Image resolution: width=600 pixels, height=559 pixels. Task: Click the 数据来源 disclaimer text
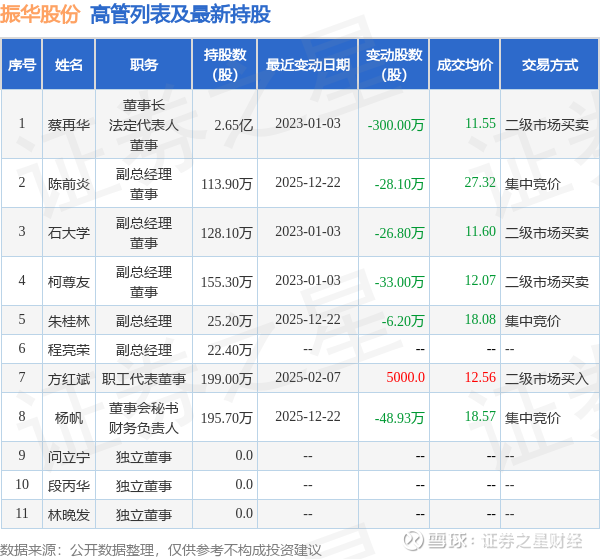[161, 550]
